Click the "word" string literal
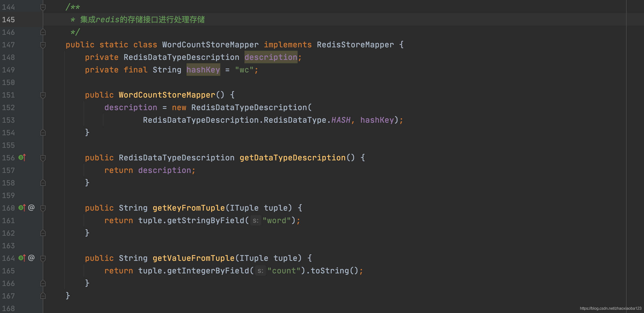This screenshot has height=313, width=644. (277, 221)
